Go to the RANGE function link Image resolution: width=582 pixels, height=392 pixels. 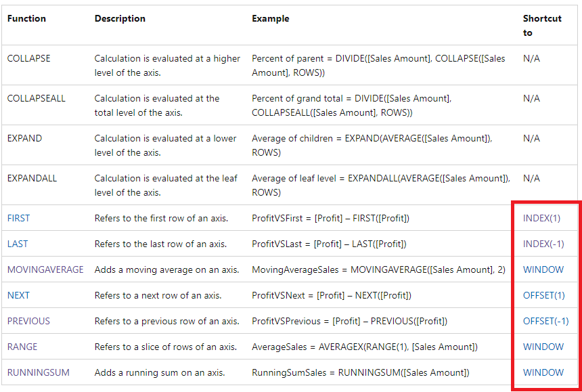click(22, 347)
